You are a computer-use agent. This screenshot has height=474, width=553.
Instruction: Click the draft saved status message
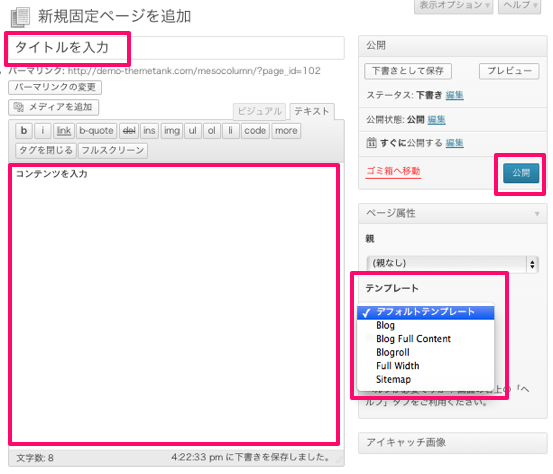(250, 457)
